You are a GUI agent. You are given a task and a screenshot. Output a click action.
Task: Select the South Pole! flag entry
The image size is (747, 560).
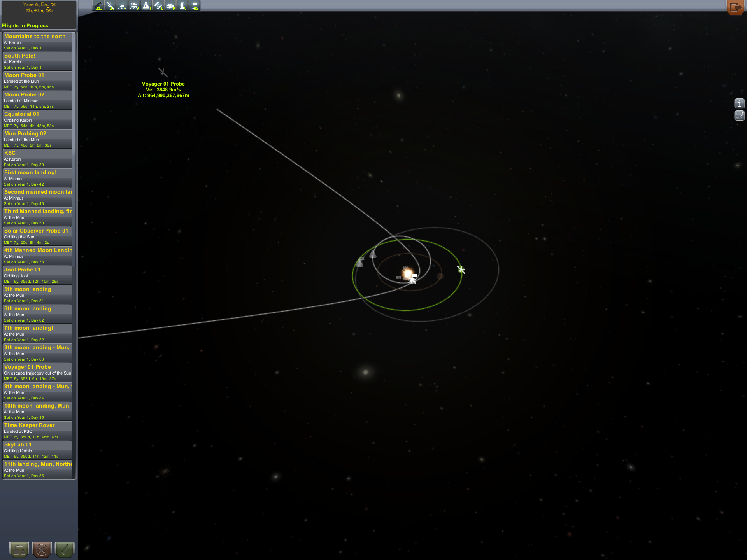coord(37,61)
